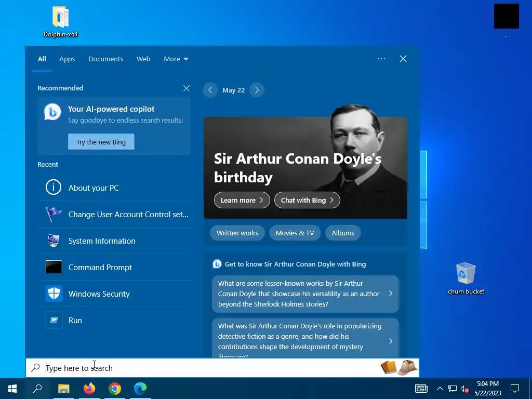Image resolution: width=532 pixels, height=399 pixels.
Task: Open the notification Action Center icon
Action: pos(515,389)
